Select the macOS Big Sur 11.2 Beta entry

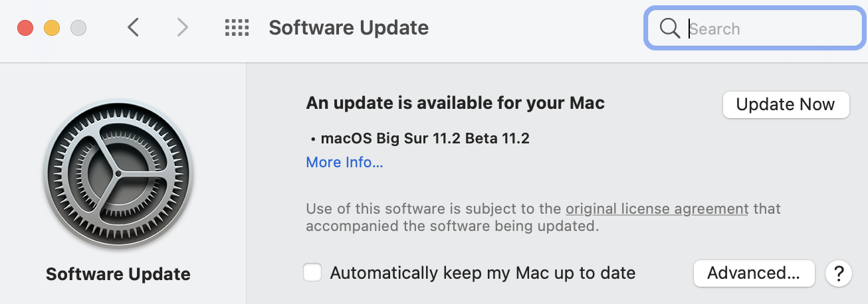pos(424,139)
